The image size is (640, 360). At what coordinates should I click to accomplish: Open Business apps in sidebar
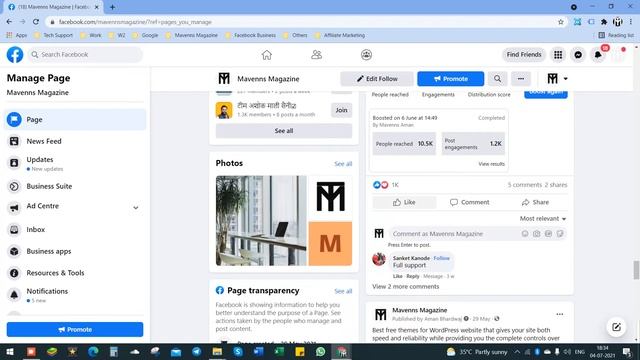click(x=75, y=251)
